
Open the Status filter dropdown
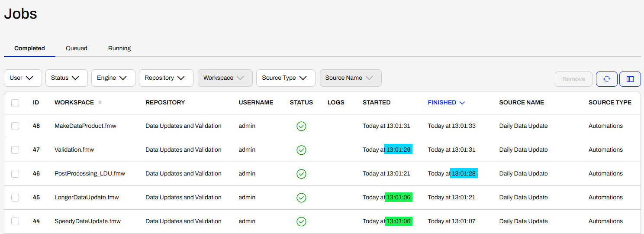click(67, 78)
